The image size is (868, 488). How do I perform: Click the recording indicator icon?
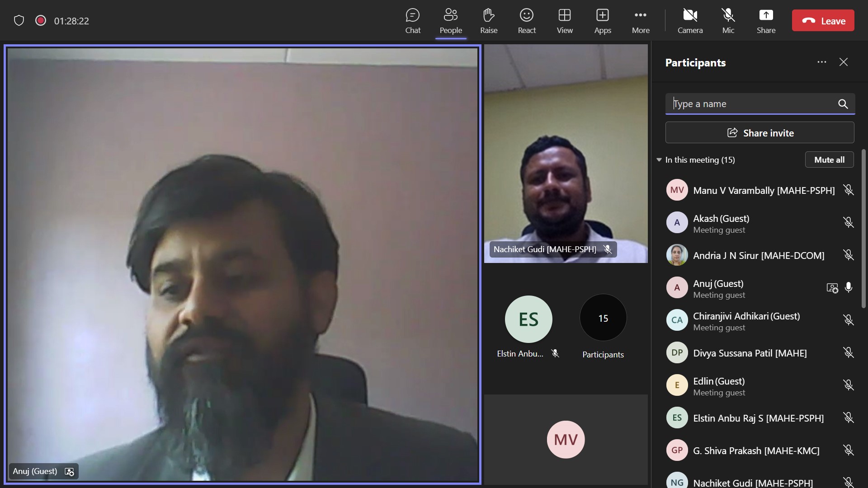click(41, 20)
